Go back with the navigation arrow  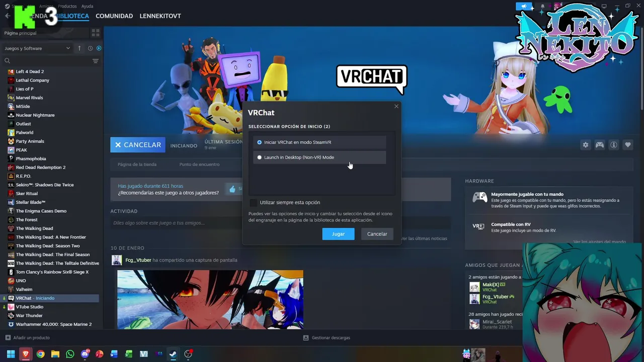(x=7, y=16)
